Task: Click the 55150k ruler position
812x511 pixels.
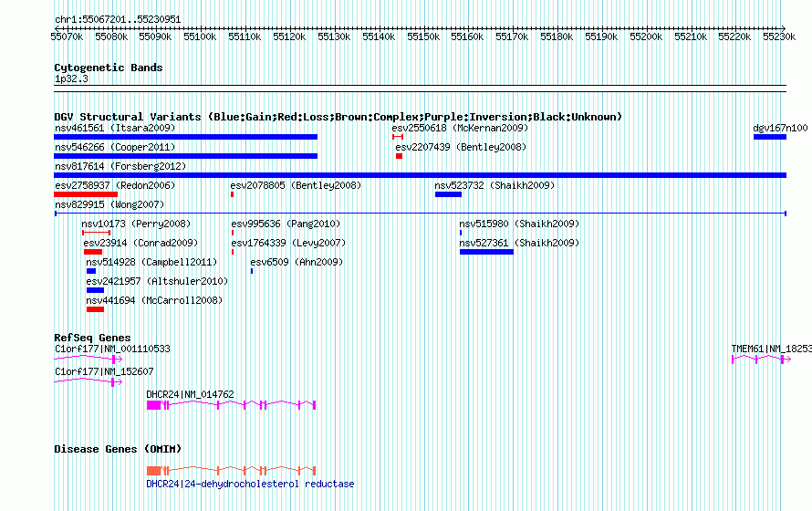Action: pos(423,36)
